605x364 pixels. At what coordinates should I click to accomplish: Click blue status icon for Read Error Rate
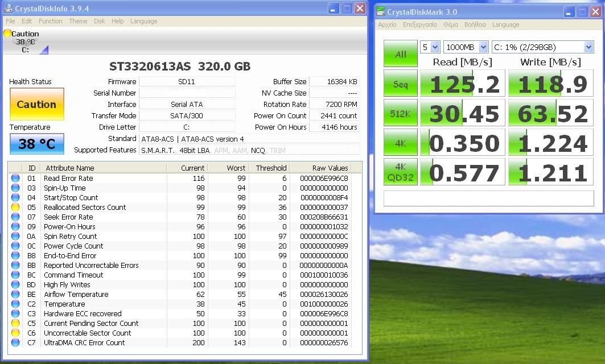click(15, 179)
